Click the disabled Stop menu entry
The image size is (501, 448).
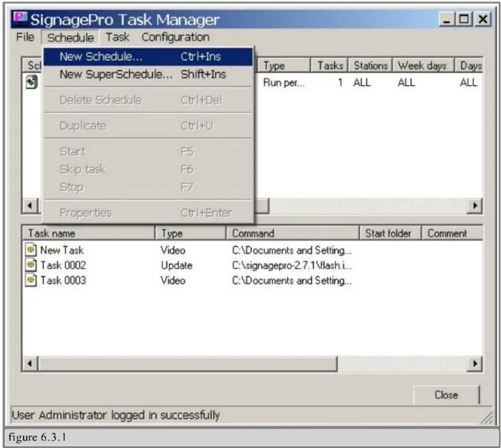[x=148, y=187]
